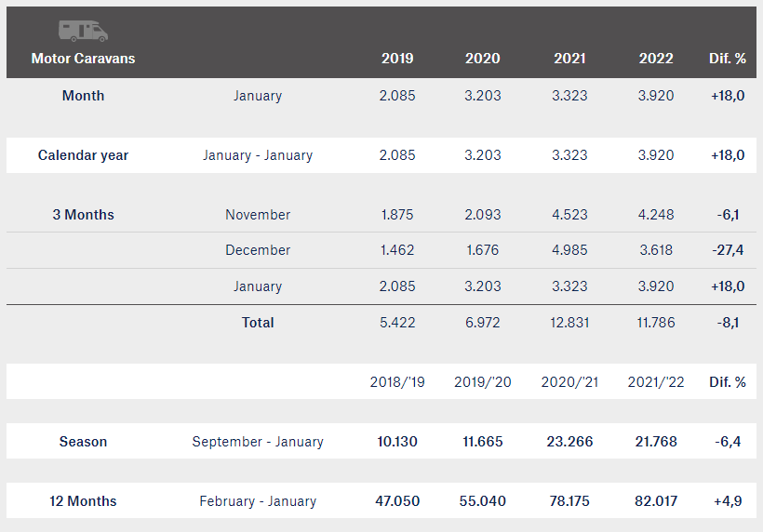Click the Dif. % header in dark bar

728,59
